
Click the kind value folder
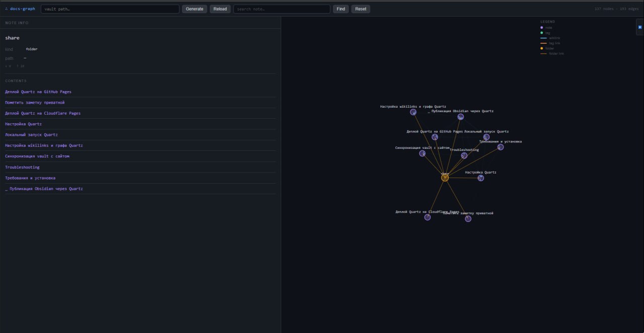(32, 49)
